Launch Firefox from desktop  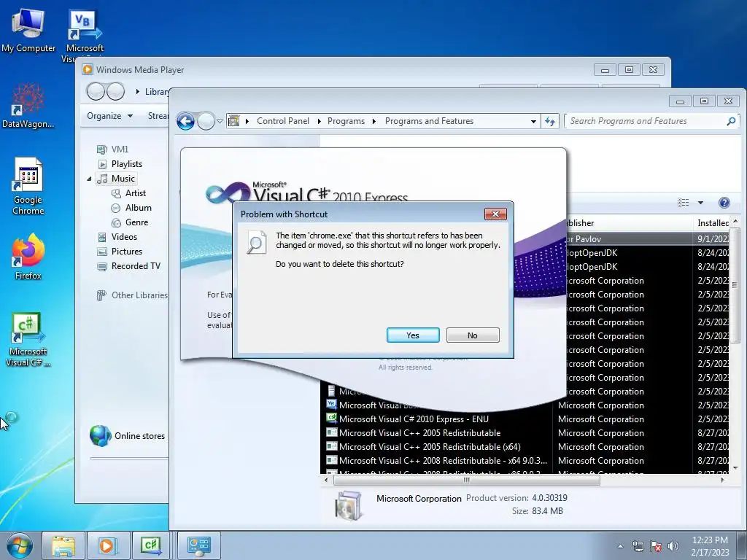[28, 257]
